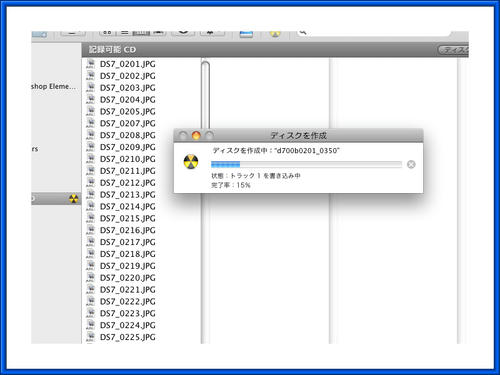
Task: Select the file icon of DS7_0204.JPG
Action: tap(90, 99)
